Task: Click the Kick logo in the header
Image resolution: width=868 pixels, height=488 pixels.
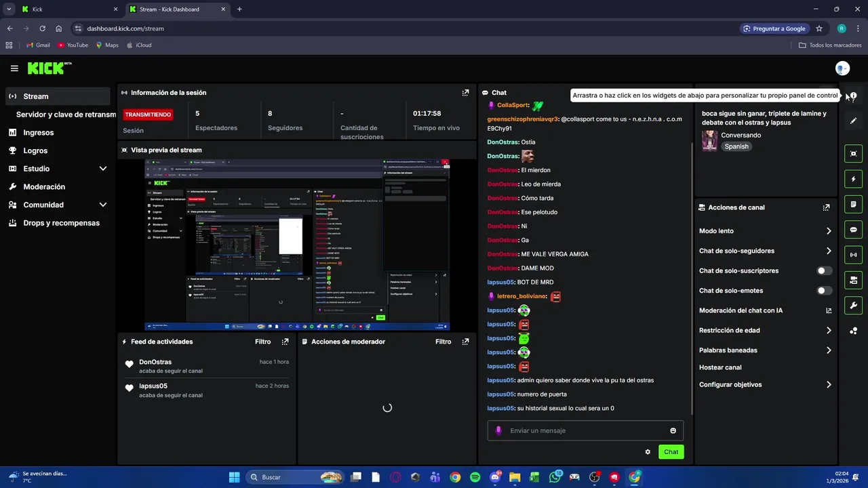Action: click(x=49, y=68)
